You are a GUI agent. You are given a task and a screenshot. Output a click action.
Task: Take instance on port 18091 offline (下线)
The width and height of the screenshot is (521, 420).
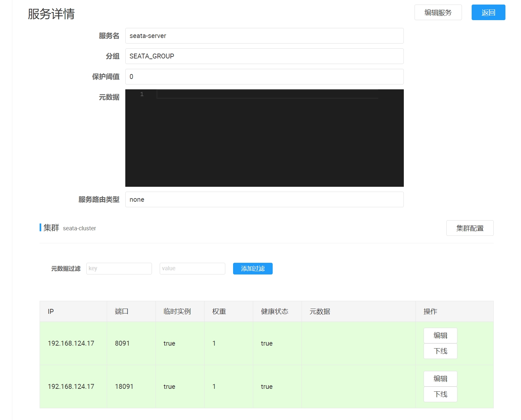point(440,394)
